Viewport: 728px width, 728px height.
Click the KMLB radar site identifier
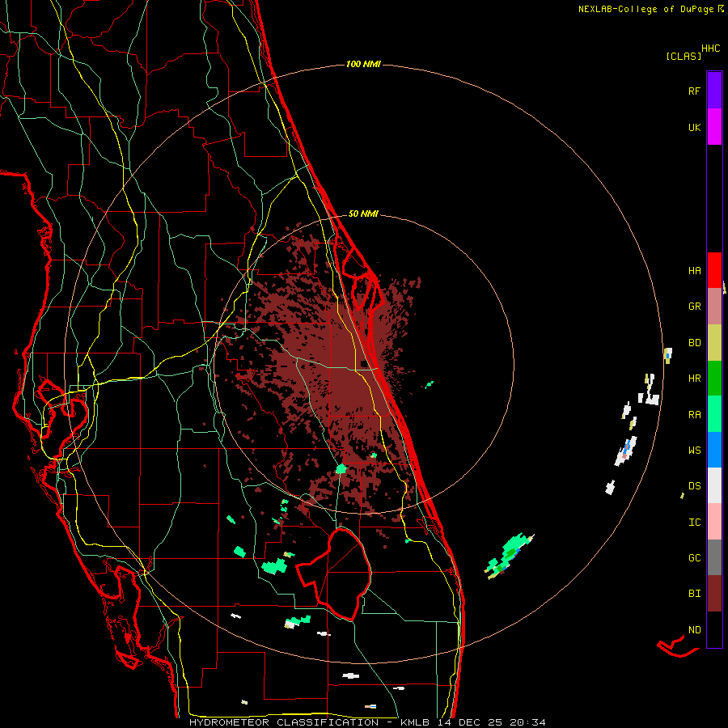[x=414, y=722]
